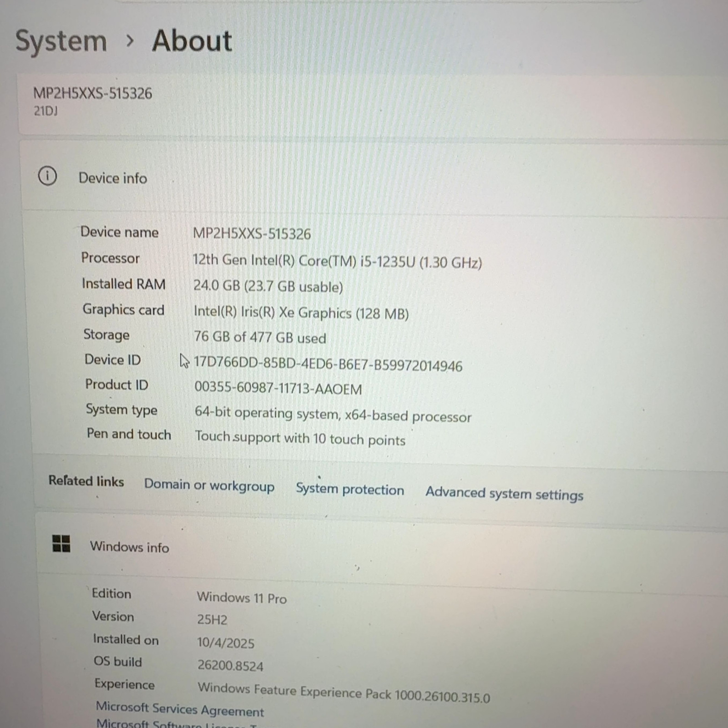Click the Windows logo icon beside Windows info

click(61, 543)
